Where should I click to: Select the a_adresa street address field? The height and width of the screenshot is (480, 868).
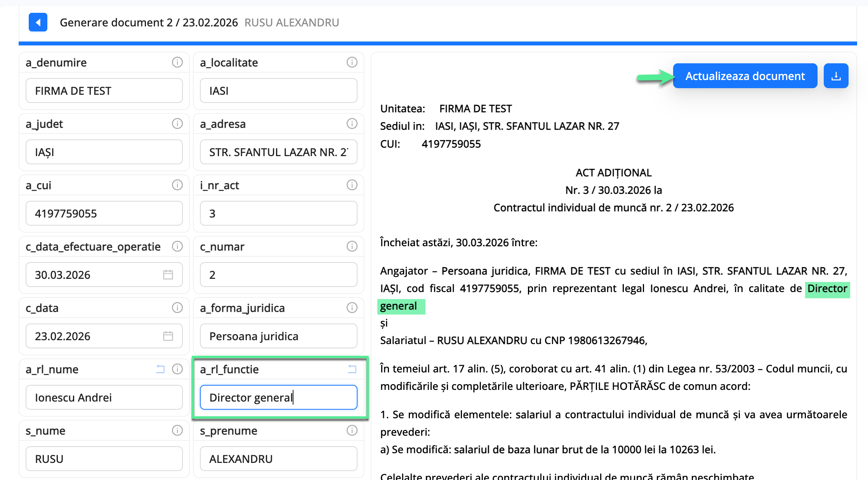278,152
